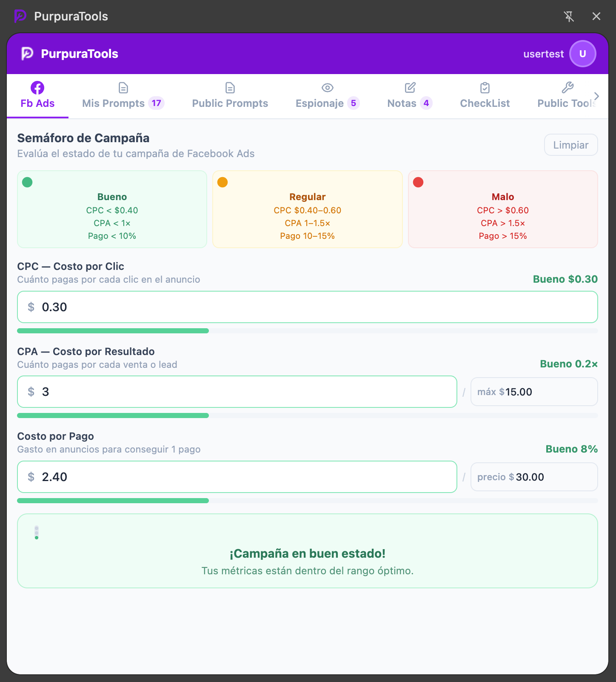The image size is (616, 682).
Task: Click the máx $15.00 field
Action: [x=534, y=392]
